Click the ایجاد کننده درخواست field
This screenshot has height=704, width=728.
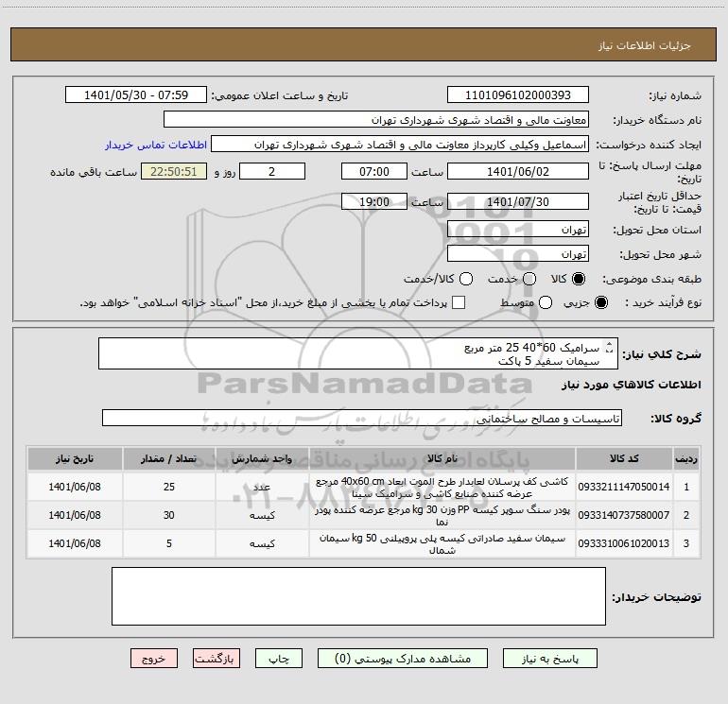coord(400,145)
